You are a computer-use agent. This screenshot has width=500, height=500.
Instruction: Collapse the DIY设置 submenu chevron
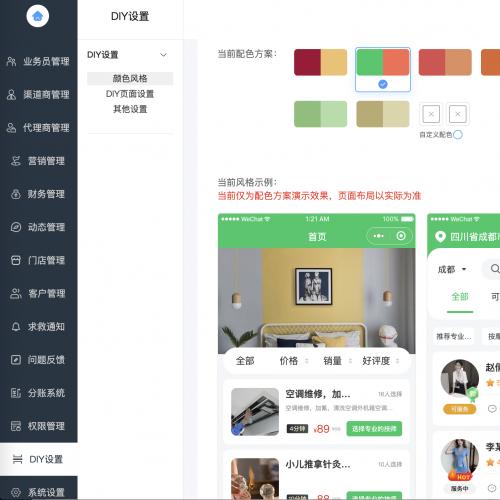(163, 55)
